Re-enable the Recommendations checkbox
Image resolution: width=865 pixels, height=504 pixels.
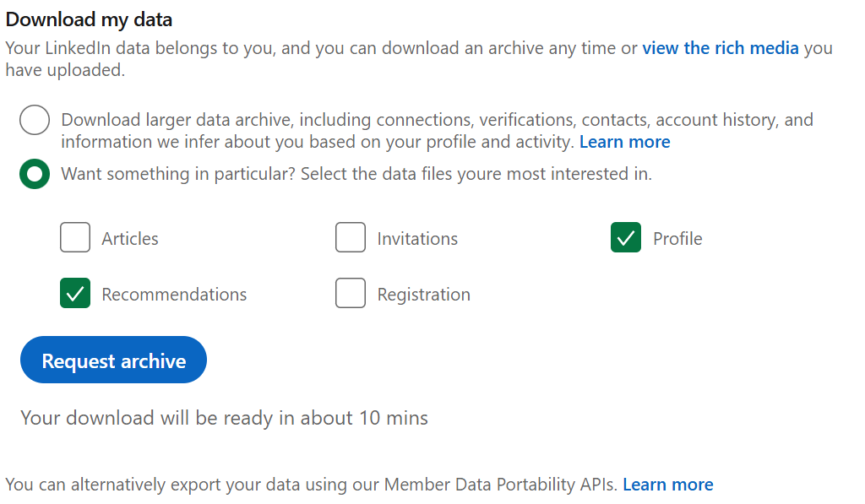[x=75, y=293]
